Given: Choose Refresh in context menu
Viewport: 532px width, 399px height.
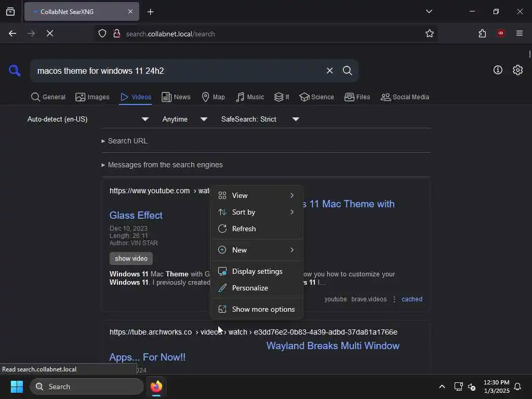Looking at the screenshot, I should pyautogui.click(x=257, y=229).
